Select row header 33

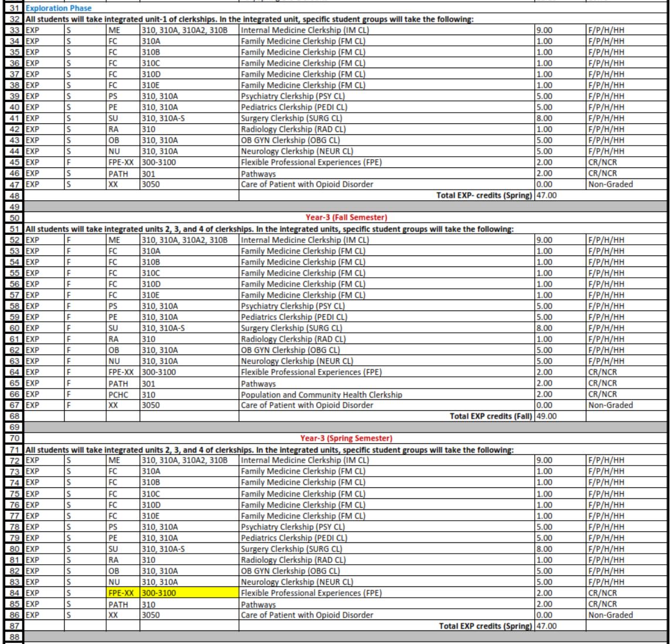coord(12,30)
